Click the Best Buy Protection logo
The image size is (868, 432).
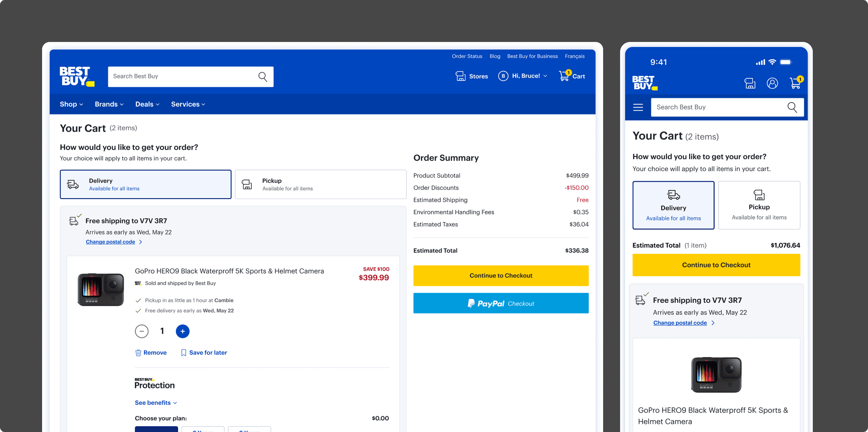point(154,383)
